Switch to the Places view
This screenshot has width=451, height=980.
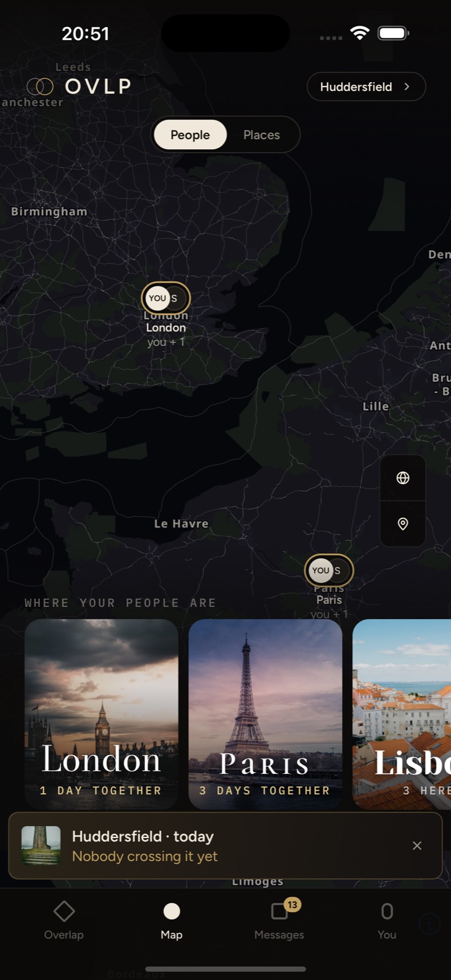262,135
